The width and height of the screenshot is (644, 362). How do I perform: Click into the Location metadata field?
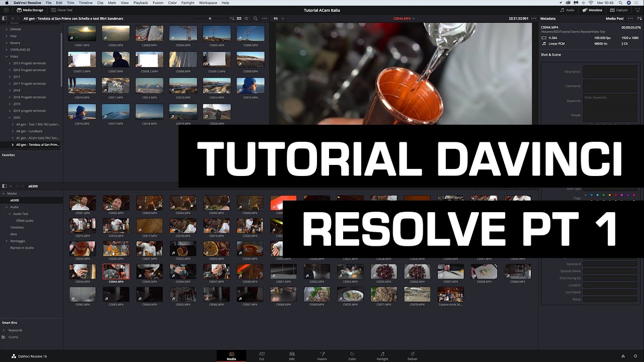[x=610, y=285]
